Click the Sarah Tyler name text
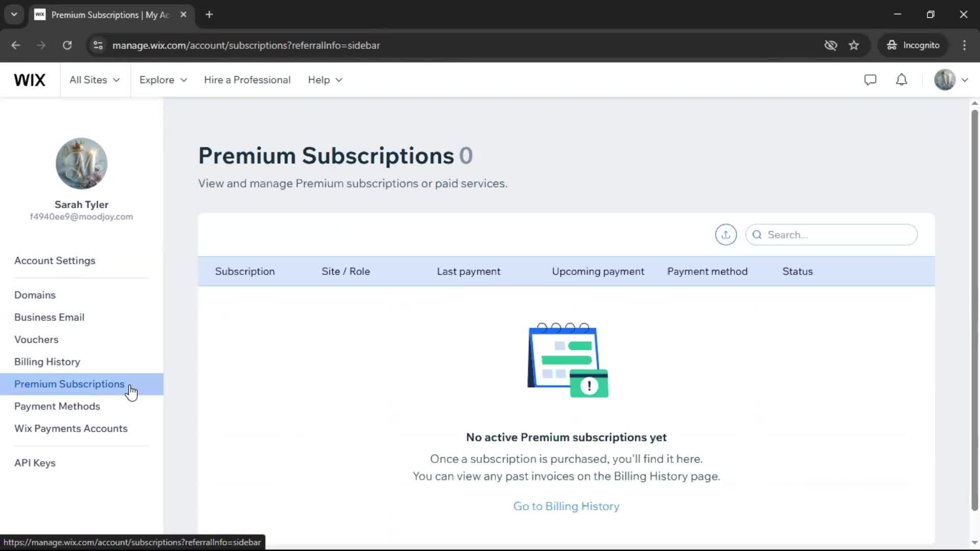980x551 pixels. point(82,205)
